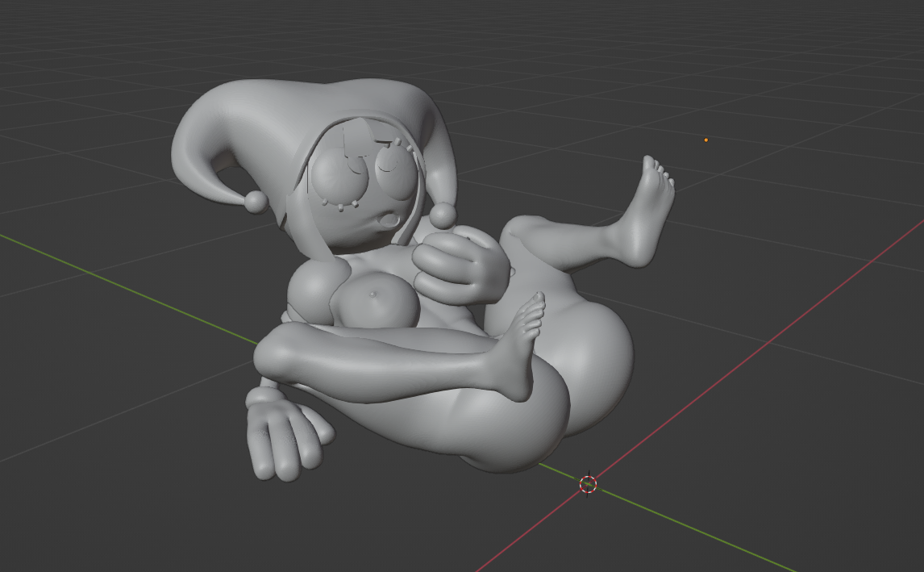The height and width of the screenshot is (572, 924).
Task: Click the round bell on hat's left tip
Action: pos(256,202)
